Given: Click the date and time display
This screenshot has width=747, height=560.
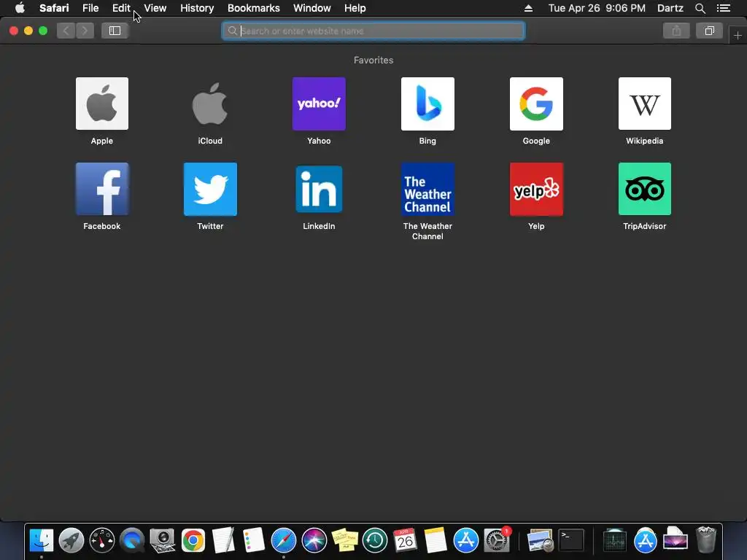Looking at the screenshot, I should [x=597, y=8].
